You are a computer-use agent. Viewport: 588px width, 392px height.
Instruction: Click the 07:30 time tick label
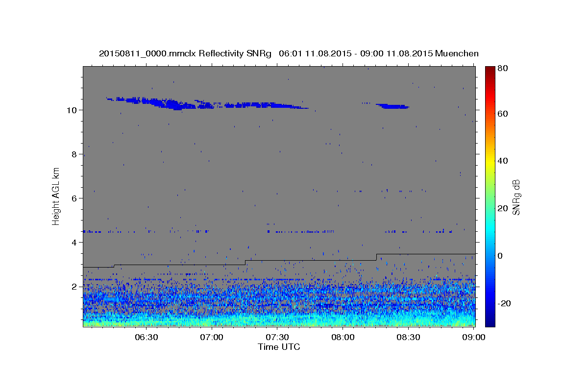click(x=278, y=338)
